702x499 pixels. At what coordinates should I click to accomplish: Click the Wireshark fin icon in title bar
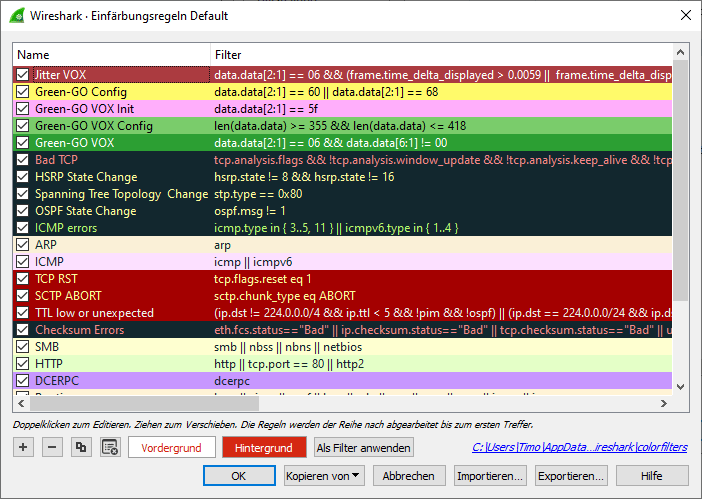pyautogui.click(x=17, y=16)
